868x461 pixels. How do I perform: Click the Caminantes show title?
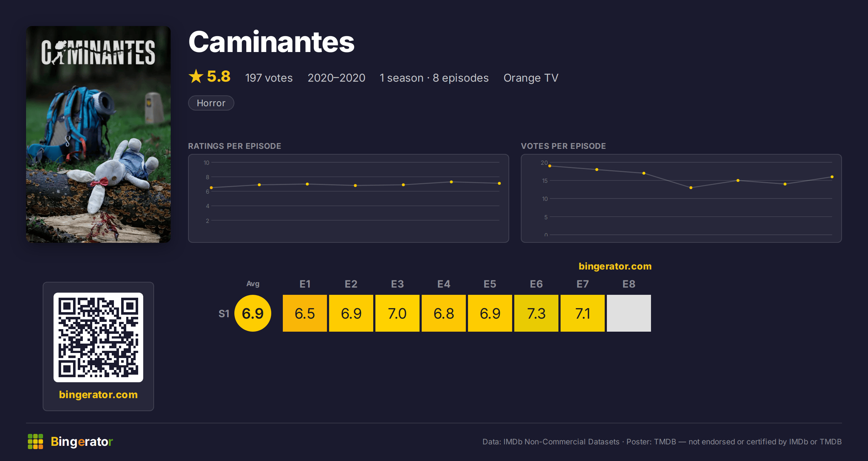click(x=272, y=42)
